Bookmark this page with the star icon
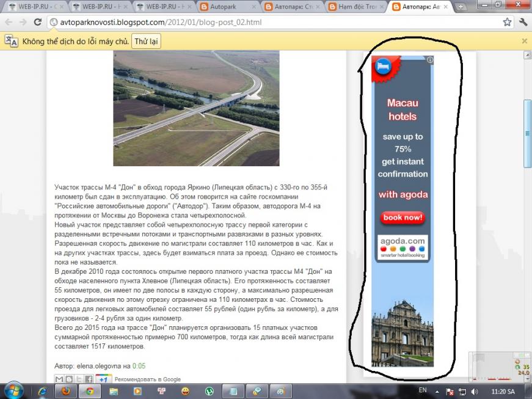The image size is (532, 399). (x=507, y=22)
